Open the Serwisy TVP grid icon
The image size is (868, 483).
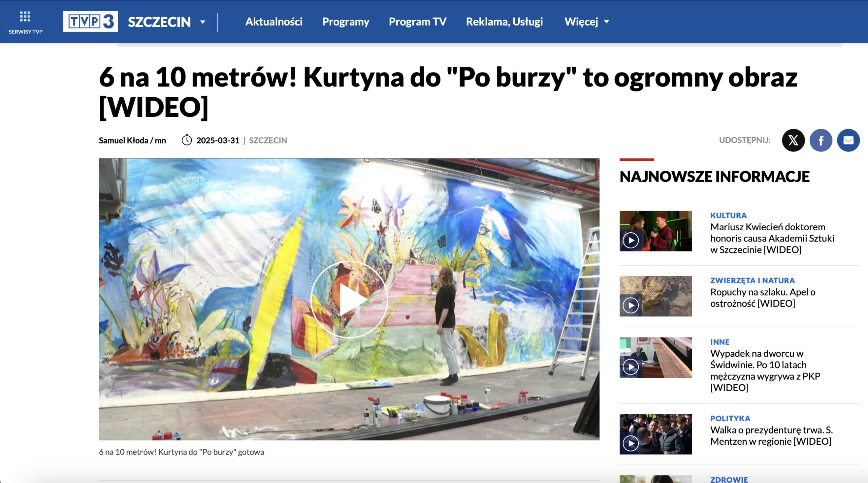[25, 16]
